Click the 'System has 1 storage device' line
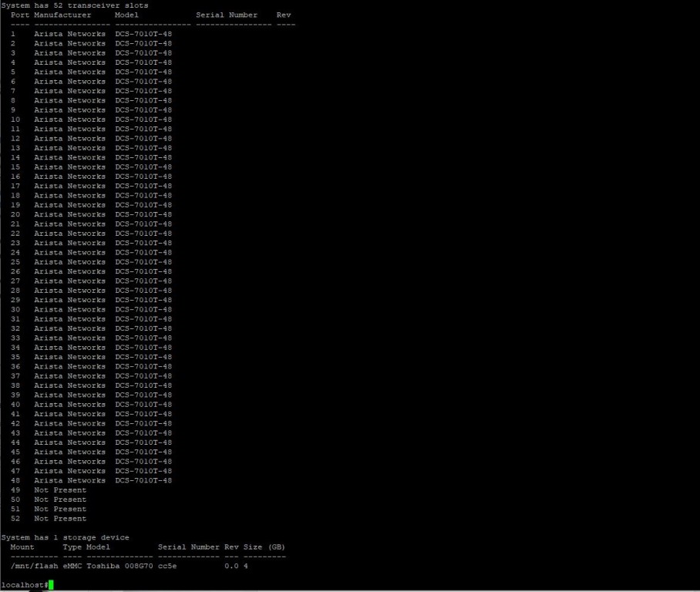 tap(66, 537)
